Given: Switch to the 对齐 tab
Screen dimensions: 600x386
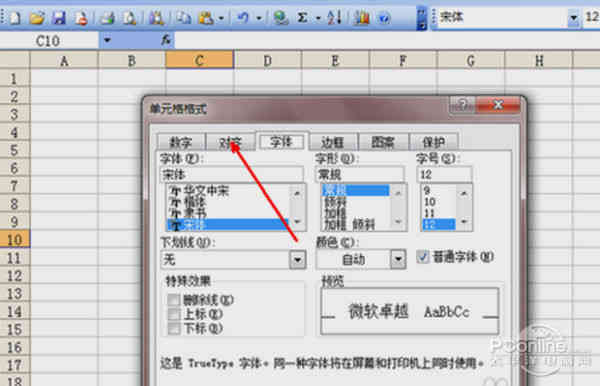Looking at the screenshot, I should click(231, 143).
